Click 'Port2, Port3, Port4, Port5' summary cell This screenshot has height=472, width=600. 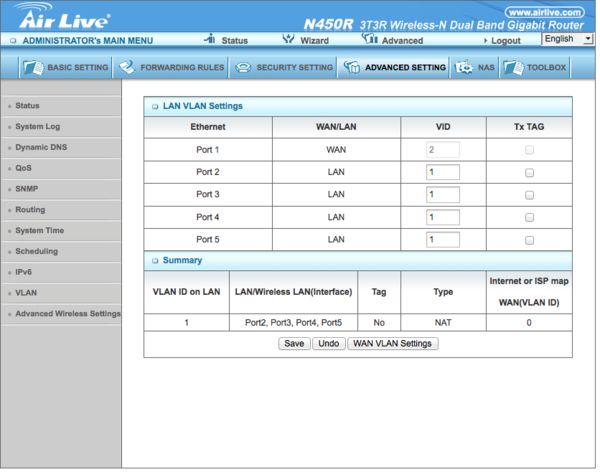point(293,323)
